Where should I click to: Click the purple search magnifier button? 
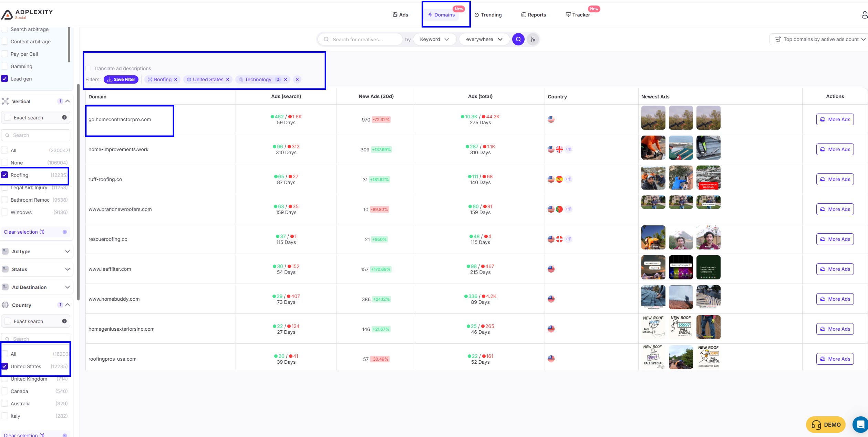point(518,39)
